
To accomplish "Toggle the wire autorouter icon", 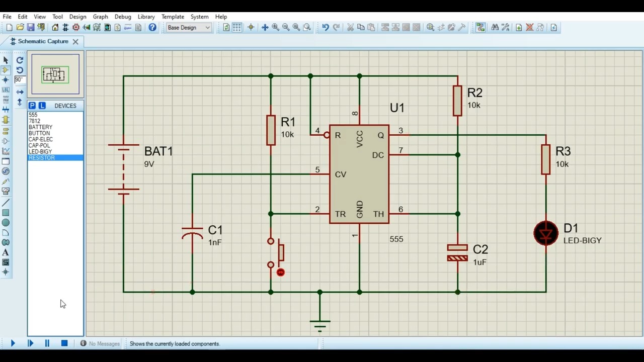I will (x=480, y=28).
